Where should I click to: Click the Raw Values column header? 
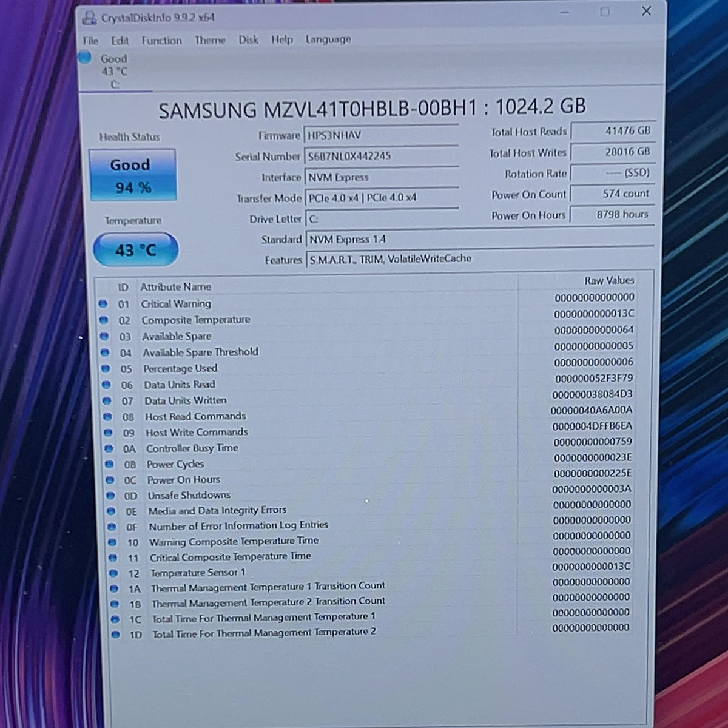click(x=609, y=280)
